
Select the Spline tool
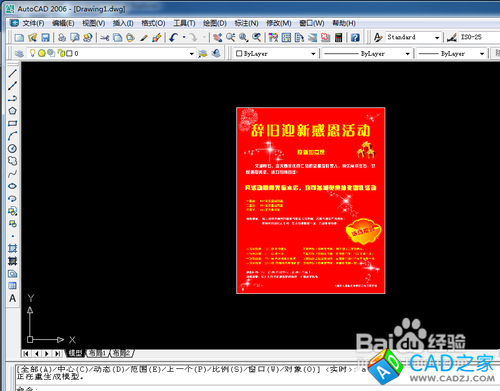coord(12,173)
